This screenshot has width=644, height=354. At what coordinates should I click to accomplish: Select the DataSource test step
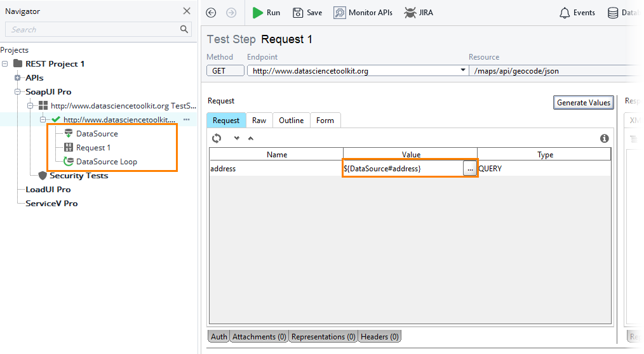pyautogui.click(x=91, y=133)
